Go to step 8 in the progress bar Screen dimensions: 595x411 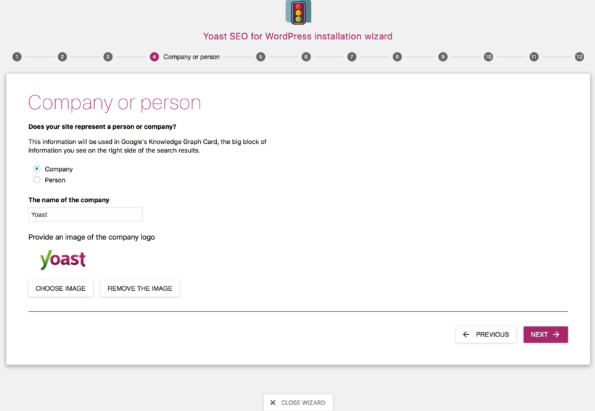pos(397,57)
